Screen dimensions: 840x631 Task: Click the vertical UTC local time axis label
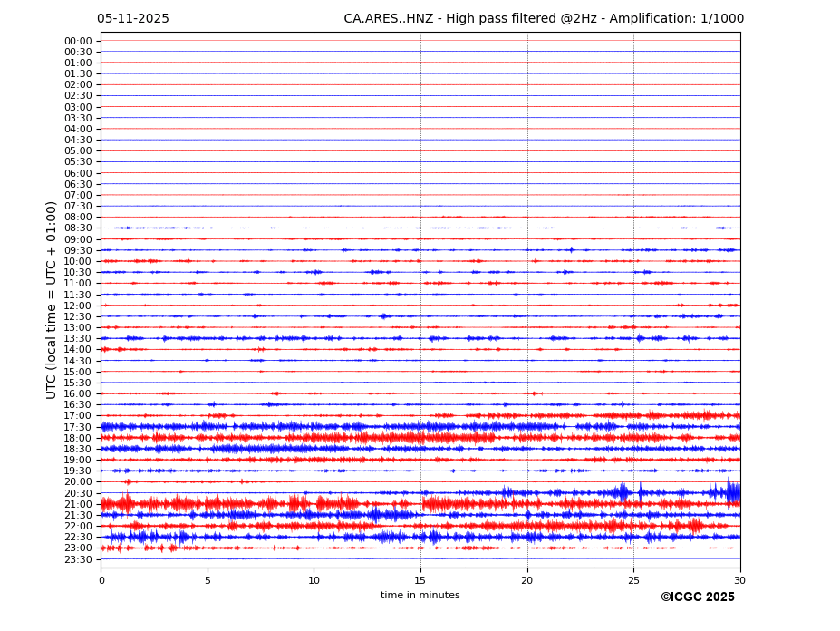pyautogui.click(x=53, y=300)
